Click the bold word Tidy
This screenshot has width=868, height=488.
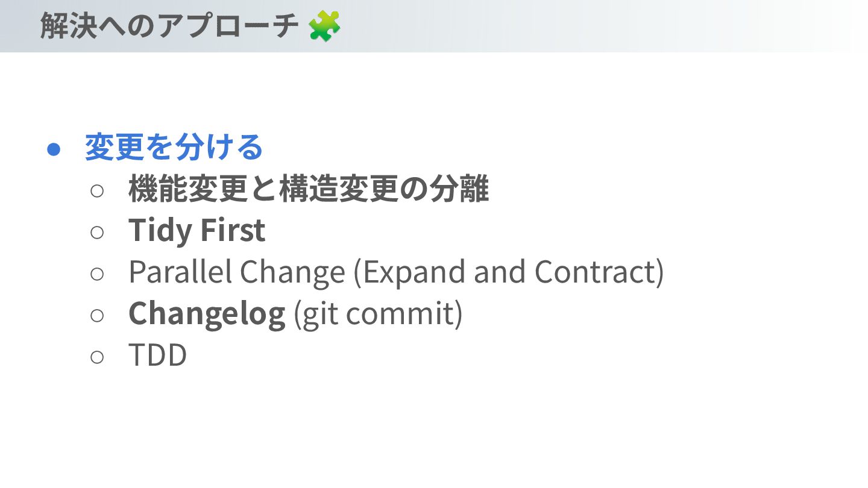[x=159, y=231]
